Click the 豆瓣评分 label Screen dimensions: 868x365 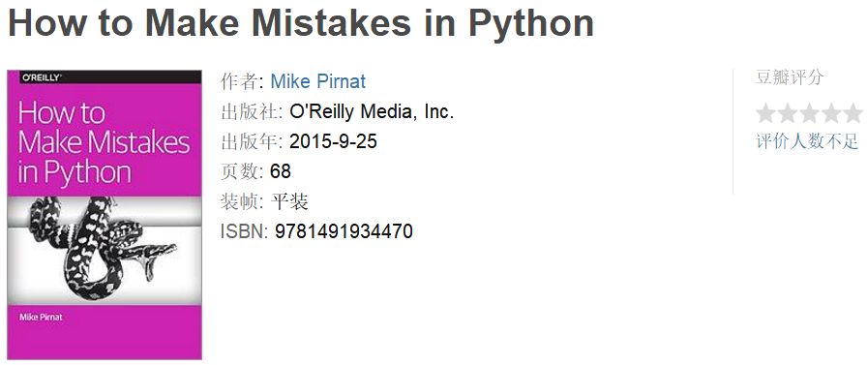pyautogui.click(x=790, y=77)
